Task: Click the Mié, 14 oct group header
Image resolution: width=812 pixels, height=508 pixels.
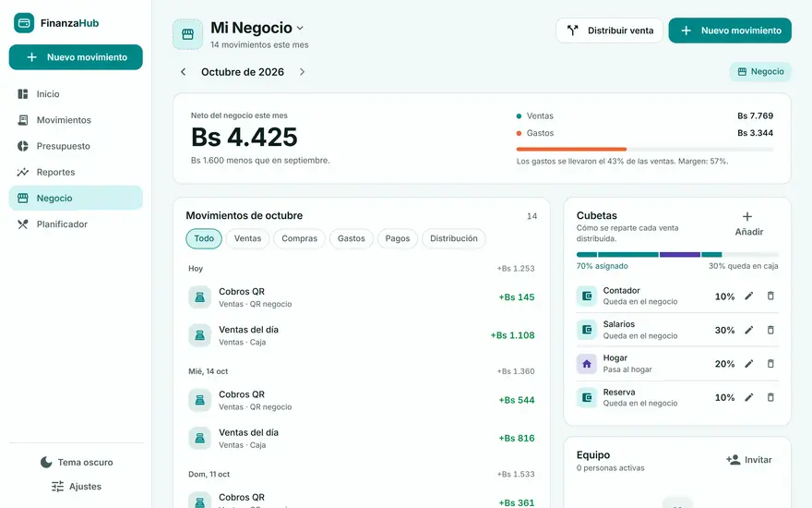Action: coord(209,371)
